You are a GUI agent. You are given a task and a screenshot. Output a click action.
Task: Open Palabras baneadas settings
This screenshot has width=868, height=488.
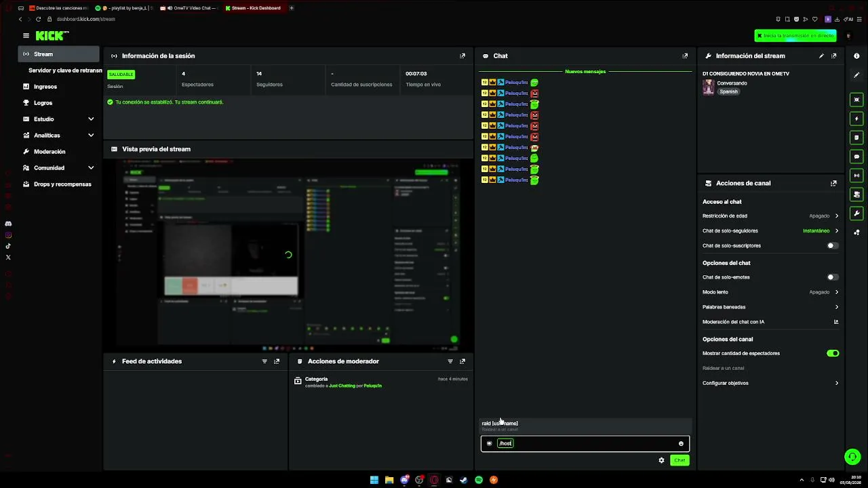[x=770, y=307]
